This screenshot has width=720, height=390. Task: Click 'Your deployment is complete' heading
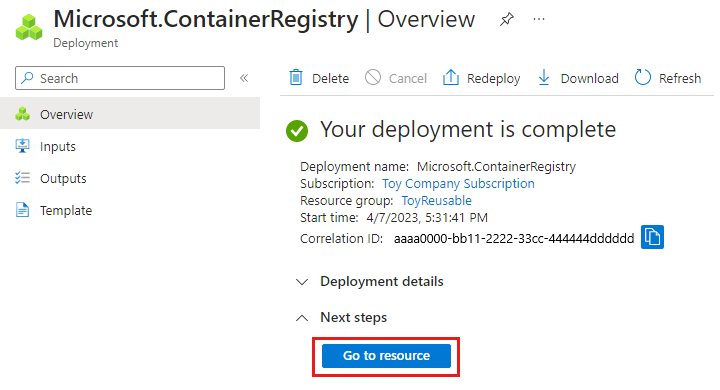pos(468,130)
